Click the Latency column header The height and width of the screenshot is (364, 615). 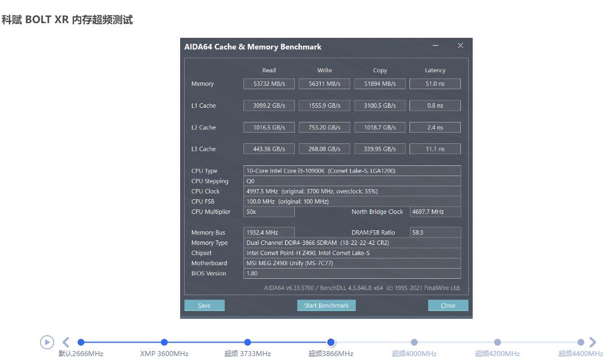[x=435, y=70]
